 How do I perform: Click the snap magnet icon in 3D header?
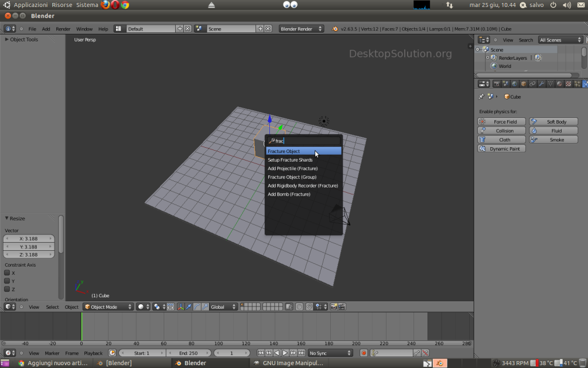309,307
